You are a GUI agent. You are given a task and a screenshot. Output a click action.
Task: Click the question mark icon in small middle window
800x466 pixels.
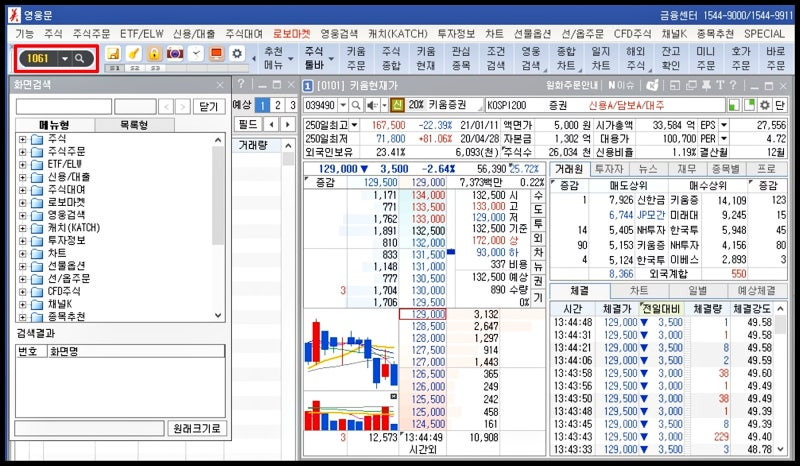[241, 85]
